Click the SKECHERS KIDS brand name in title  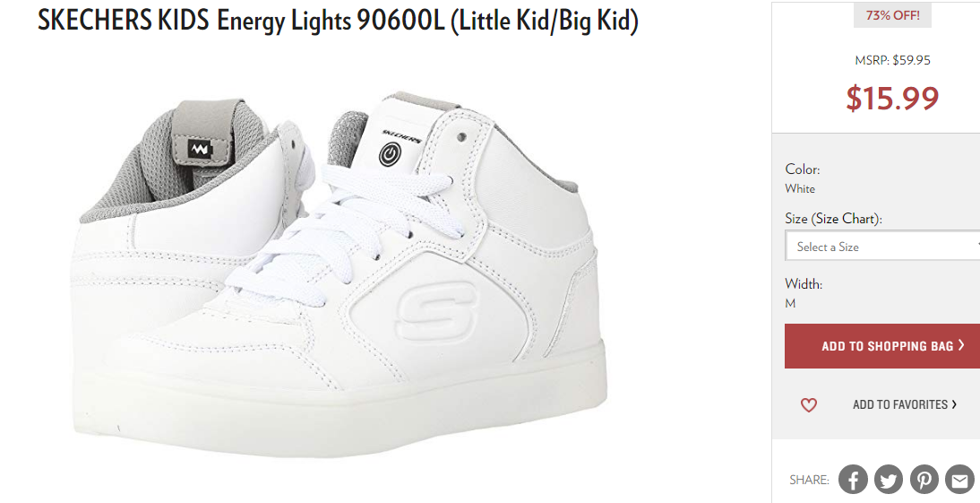[123, 21]
